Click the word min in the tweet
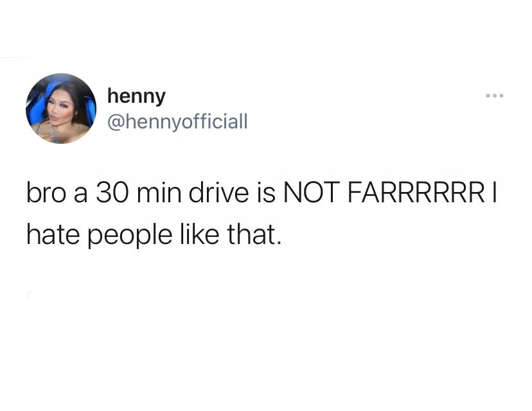532x411 pixels. pos(159,192)
